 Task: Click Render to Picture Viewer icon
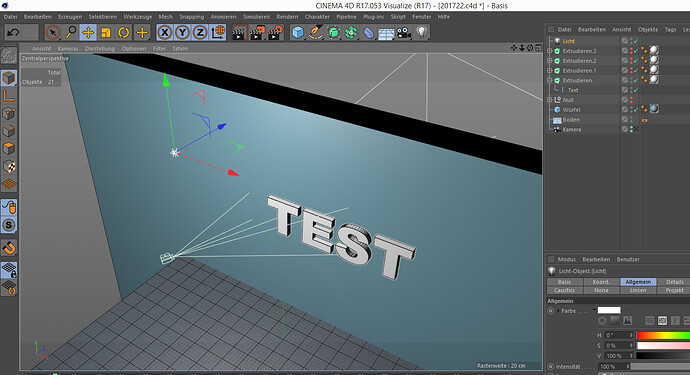tap(257, 33)
